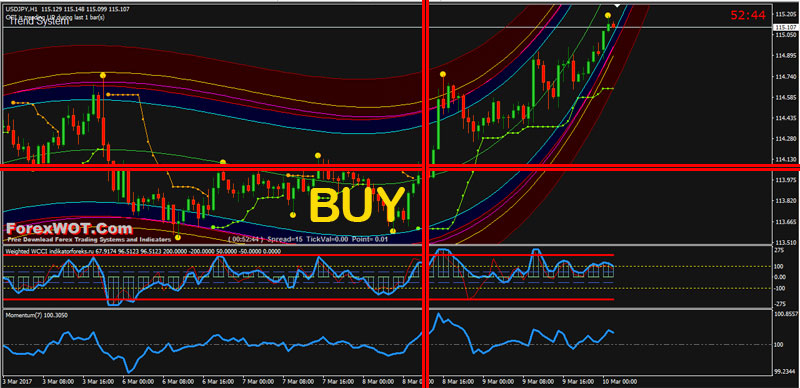Click the 275 level on WCCI scale
The width and height of the screenshot is (800, 388).
click(779, 251)
